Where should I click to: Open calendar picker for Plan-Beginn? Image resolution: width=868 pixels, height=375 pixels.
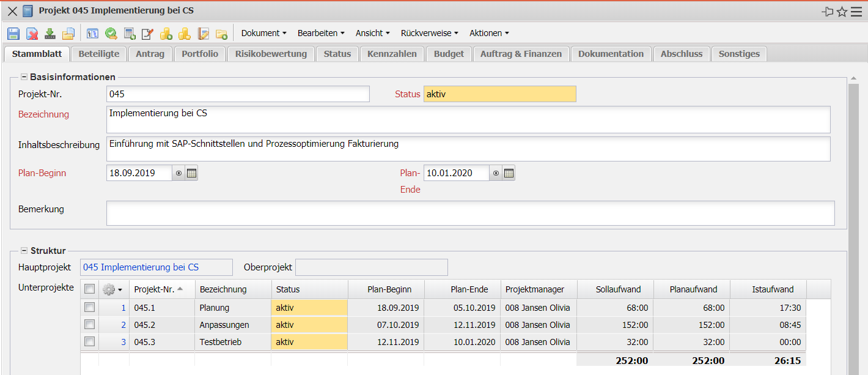(191, 173)
